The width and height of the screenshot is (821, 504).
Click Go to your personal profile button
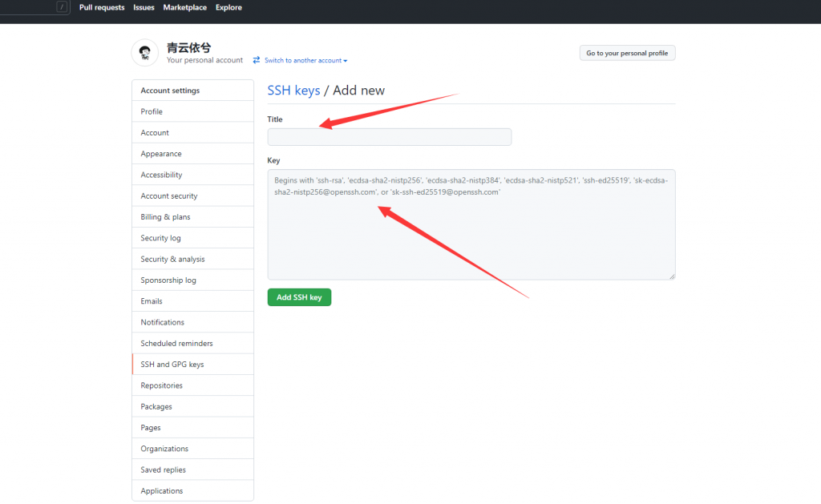click(x=627, y=53)
